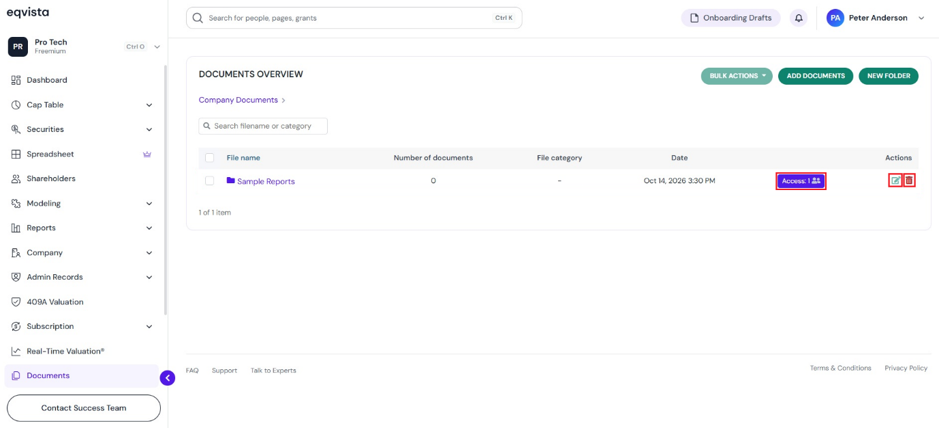Click the PA user avatar

(835, 18)
